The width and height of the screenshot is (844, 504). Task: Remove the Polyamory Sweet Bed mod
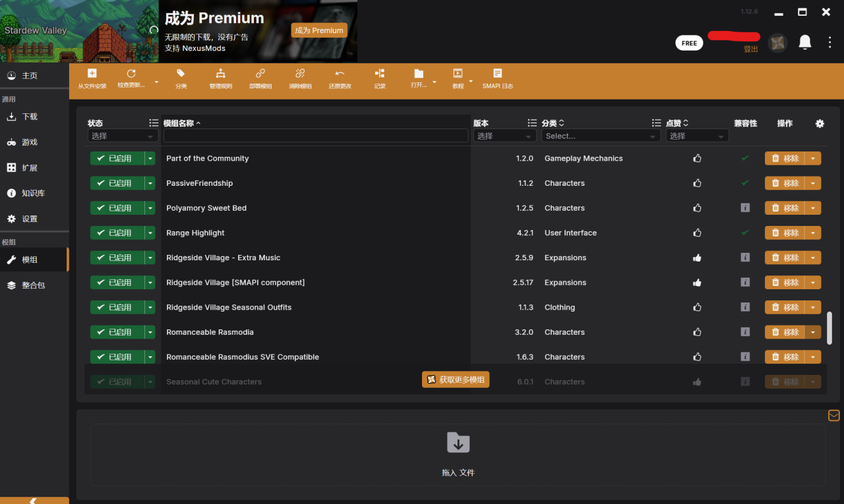[785, 208]
